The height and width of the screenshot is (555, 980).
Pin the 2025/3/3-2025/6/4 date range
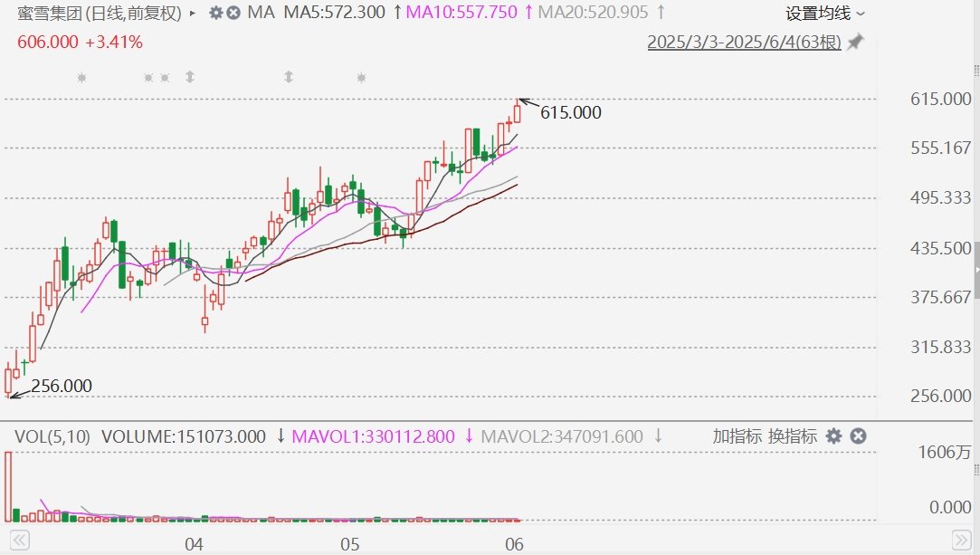pyautogui.click(x=854, y=42)
